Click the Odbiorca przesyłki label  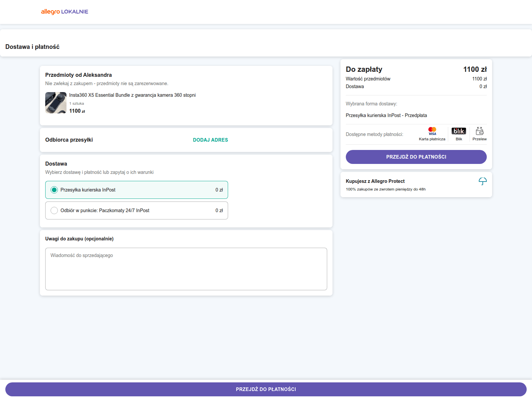(x=69, y=140)
